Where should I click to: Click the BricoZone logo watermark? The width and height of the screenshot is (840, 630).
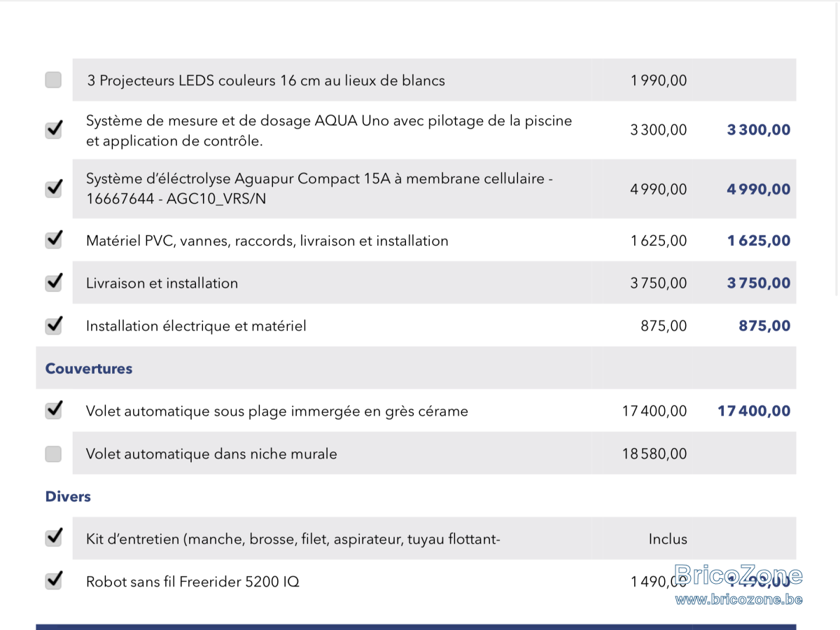[x=738, y=577]
